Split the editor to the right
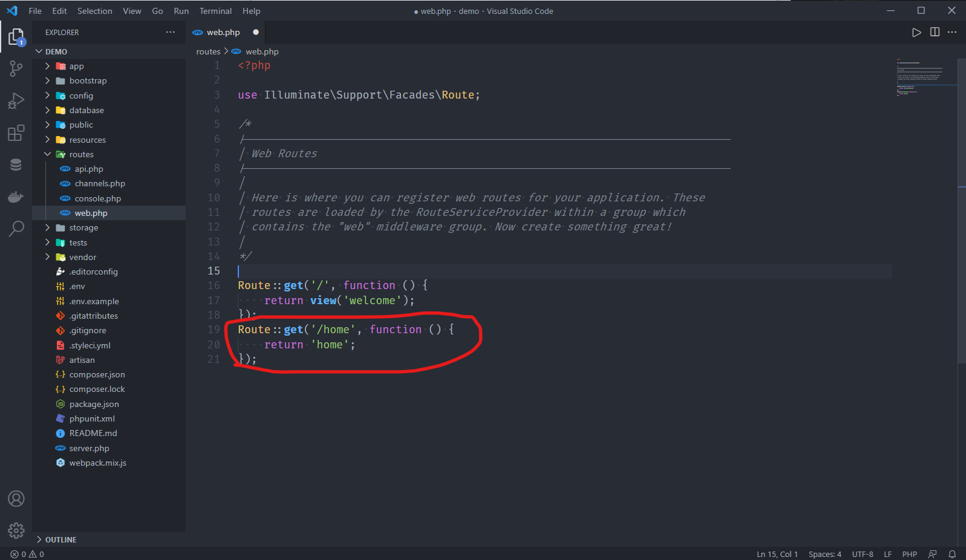 tap(935, 32)
